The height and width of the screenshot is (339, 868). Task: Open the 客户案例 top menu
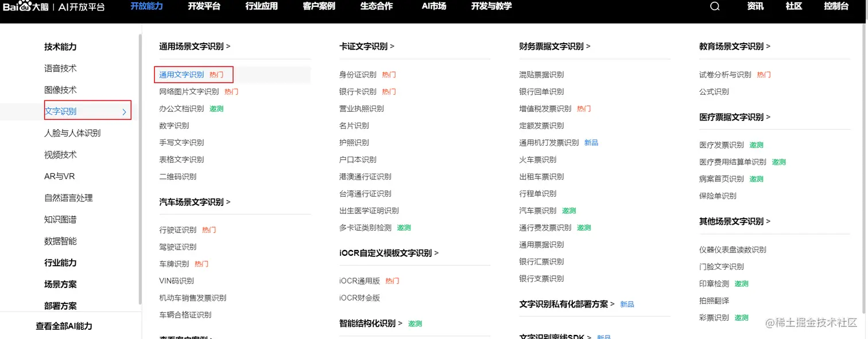point(319,6)
